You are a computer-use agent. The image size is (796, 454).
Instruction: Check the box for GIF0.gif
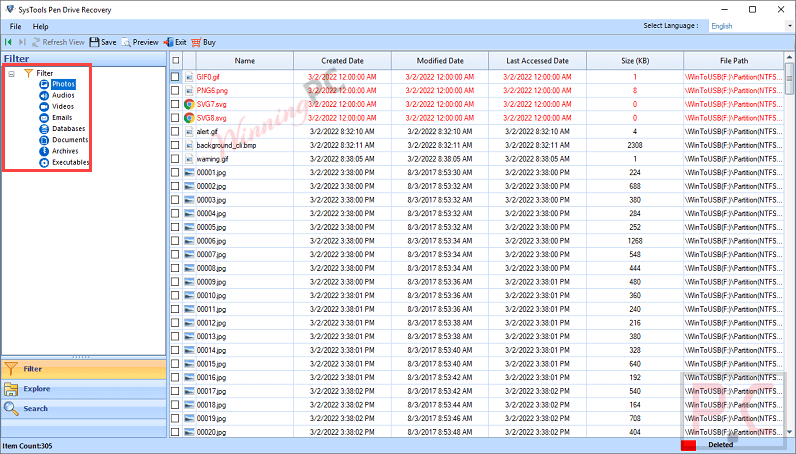175,77
